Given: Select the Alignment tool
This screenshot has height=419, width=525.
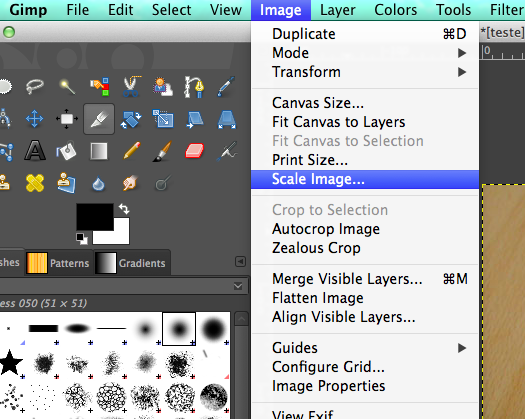Looking at the screenshot, I should (67, 119).
